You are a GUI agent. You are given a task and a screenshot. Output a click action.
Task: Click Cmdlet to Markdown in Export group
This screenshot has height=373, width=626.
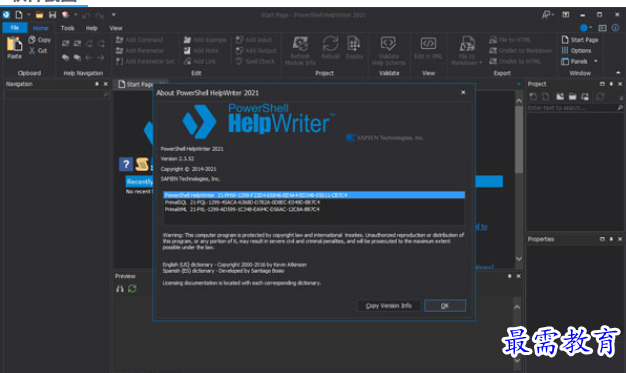521,51
